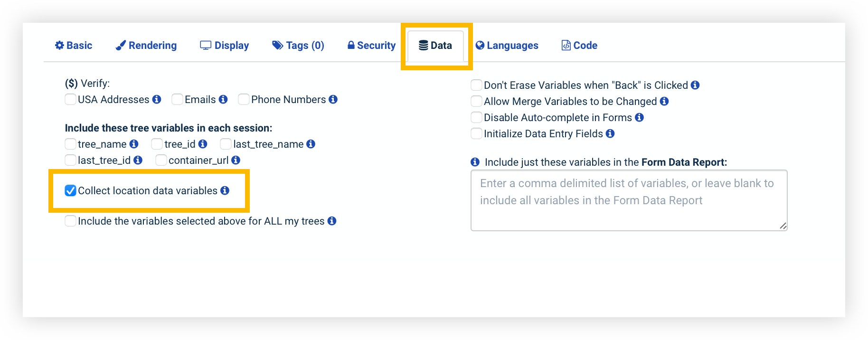Click info icon next to Emails

[x=223, y=99]
